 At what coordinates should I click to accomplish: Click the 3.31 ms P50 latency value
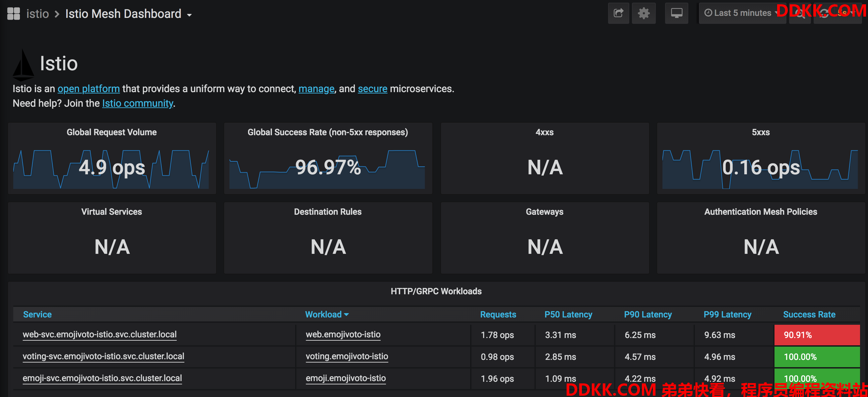560,335
